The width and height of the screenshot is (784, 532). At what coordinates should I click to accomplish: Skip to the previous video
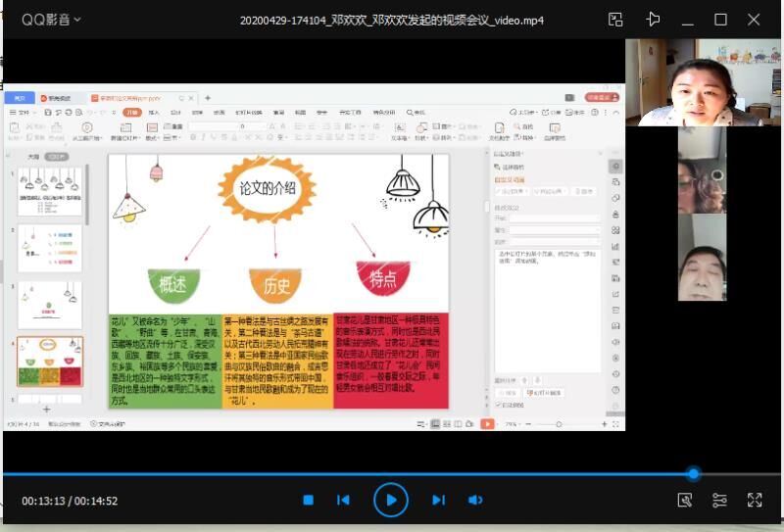click(x=343, y=500)
